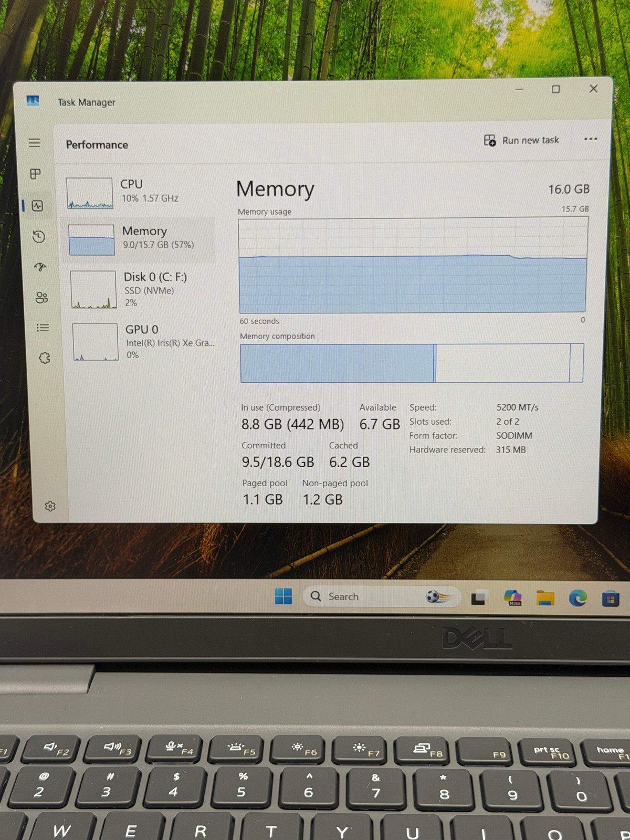Open the App history icon
630x840 pixels.
pyautogui.click(x=38, y=237)
